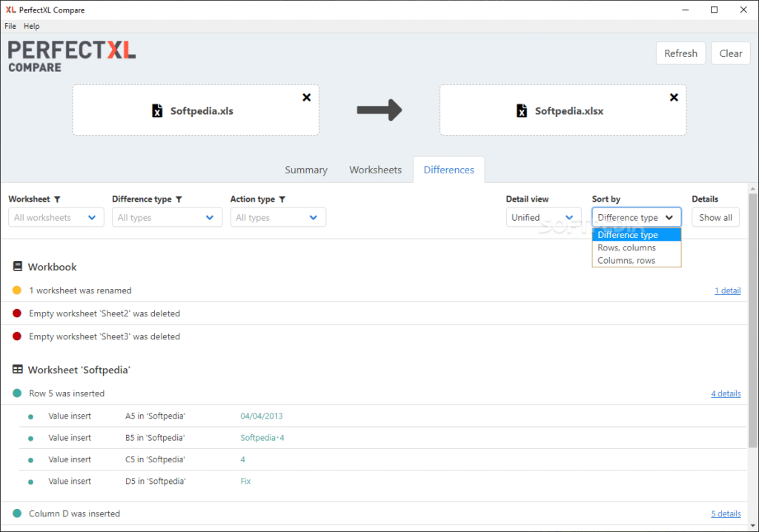
Task: Click the PerfectXL Compare logo
Action: coord(72,56)
